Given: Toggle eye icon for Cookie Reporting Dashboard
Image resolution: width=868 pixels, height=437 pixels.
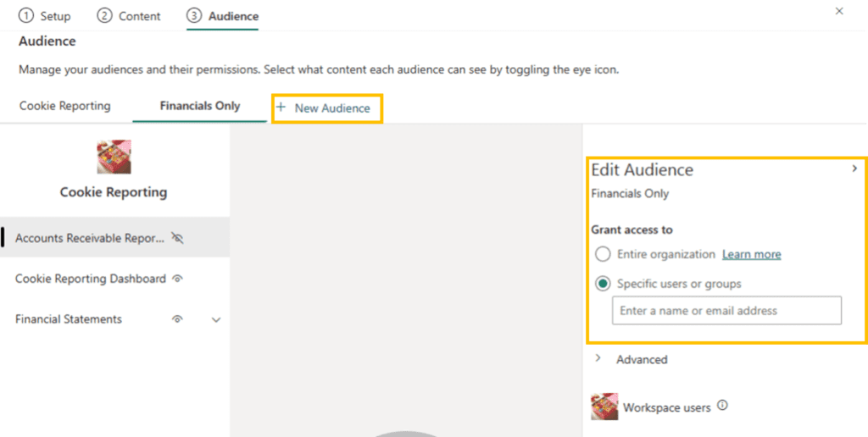Looking at the screenshot, I should (177, 279).
